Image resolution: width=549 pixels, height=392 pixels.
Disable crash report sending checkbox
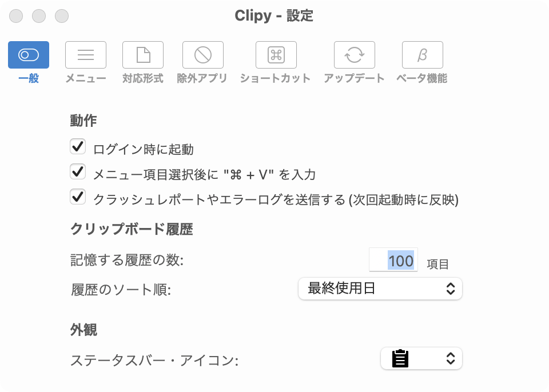[78, 197]
